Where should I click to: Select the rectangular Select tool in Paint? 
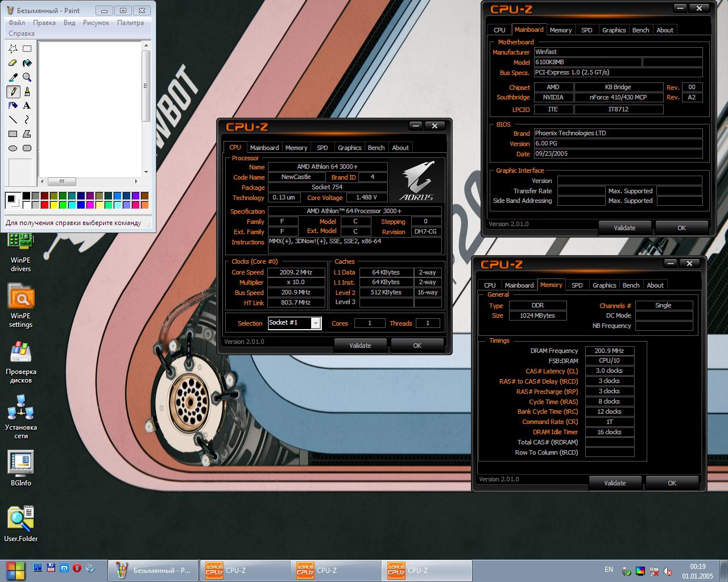click(x=27, y=49)
